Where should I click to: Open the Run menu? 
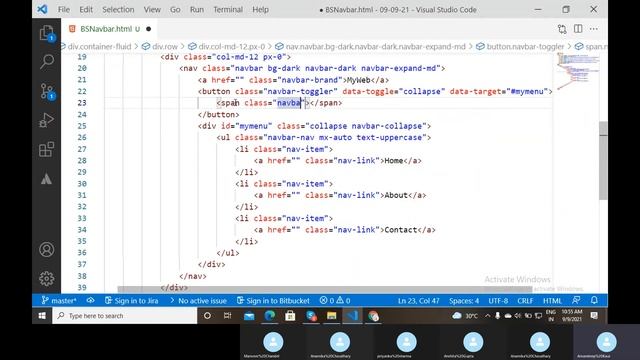[x=197, y=9]
